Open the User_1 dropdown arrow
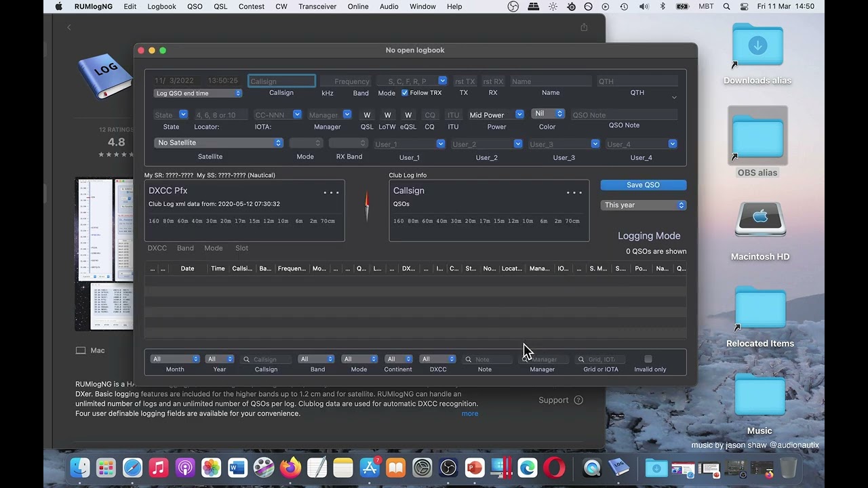The height and width of the screenshot is (488, 868). pos(441,144)
